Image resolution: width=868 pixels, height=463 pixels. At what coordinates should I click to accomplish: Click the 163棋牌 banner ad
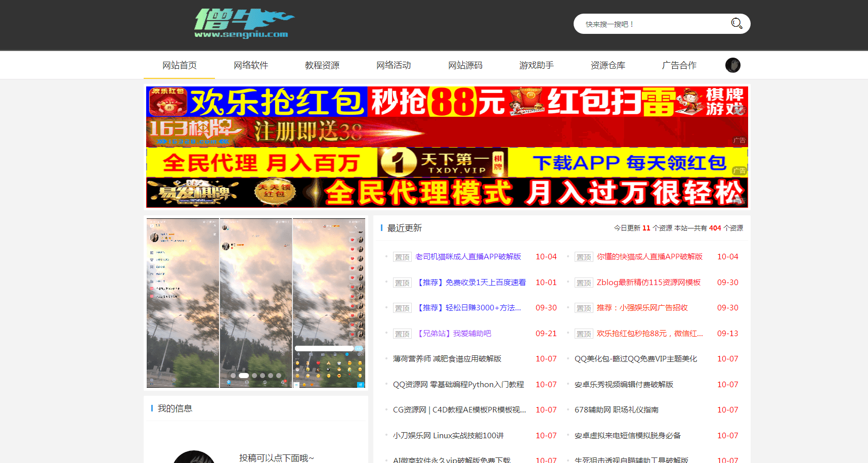pyautogui.click(x=447, y=132)
